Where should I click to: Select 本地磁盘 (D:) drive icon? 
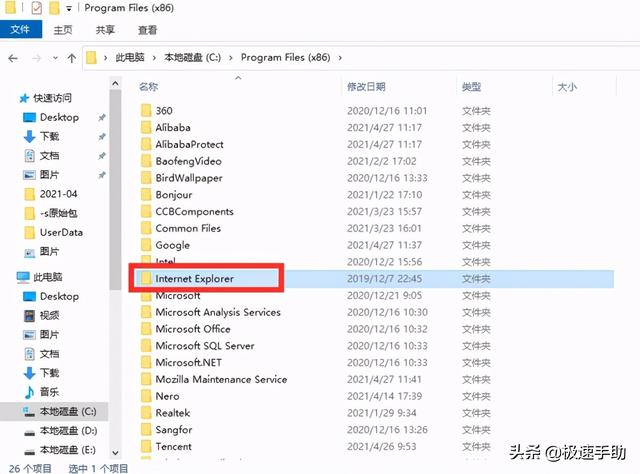29,432
